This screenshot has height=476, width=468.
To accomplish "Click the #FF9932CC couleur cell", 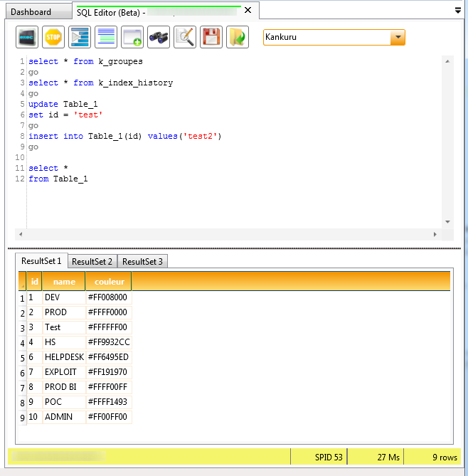I will [x=109, y=342].
